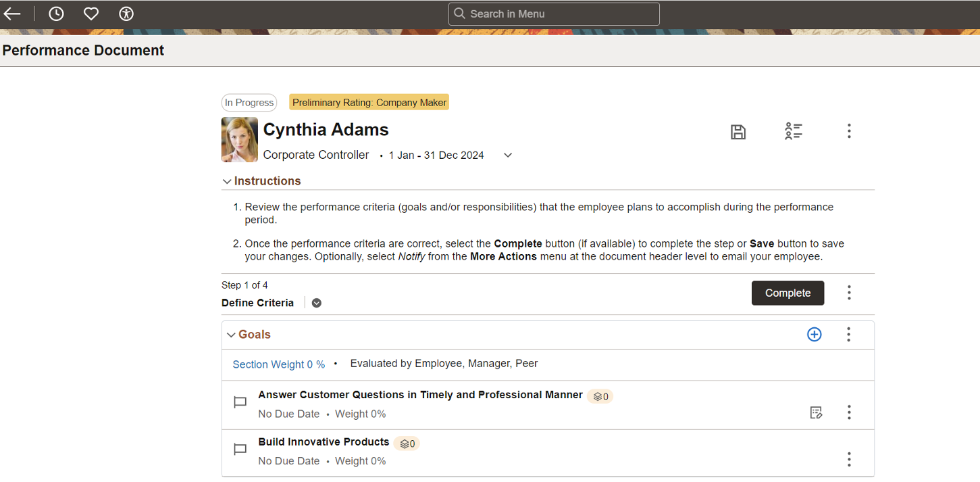Viewport: 980px width, 482px height.
Task: Add a new goal with plus icon
Action: click(x=815, y=334)
